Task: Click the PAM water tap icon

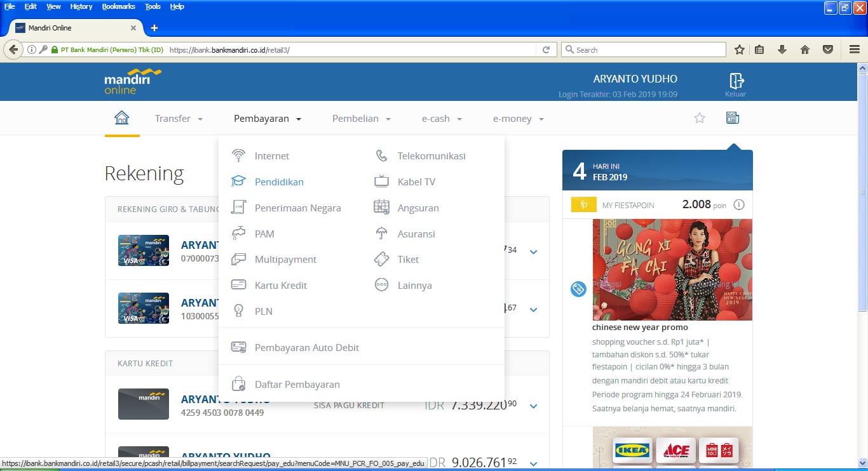Action: coord(238,234)
